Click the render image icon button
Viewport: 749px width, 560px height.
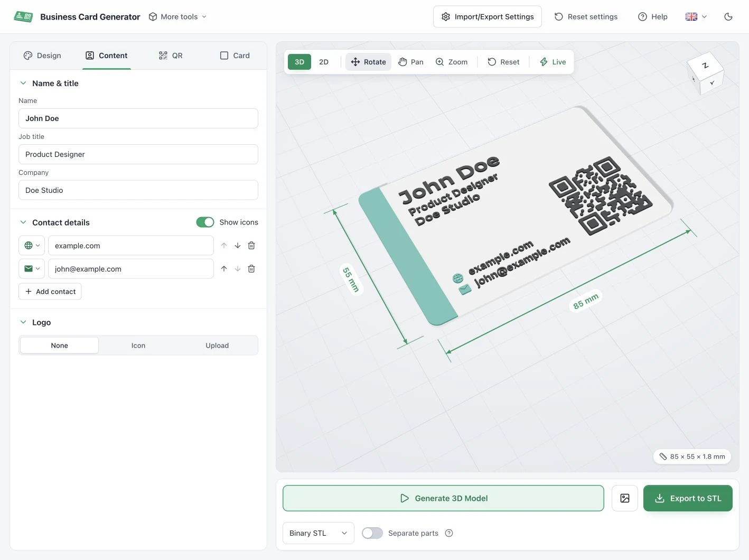tap(625, 498)
